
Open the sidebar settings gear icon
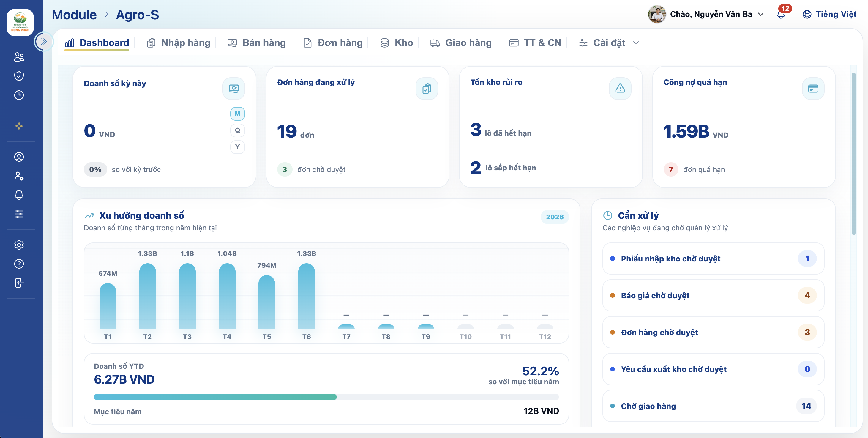tap(19, 245)
